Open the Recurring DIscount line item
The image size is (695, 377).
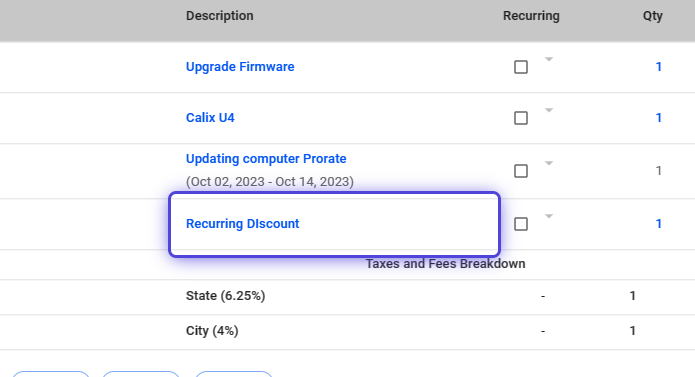242,224
